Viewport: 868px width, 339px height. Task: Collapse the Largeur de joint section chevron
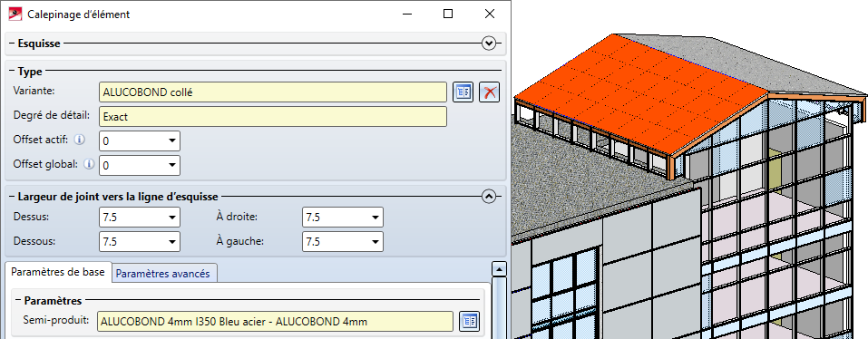[x=489, y=197]
